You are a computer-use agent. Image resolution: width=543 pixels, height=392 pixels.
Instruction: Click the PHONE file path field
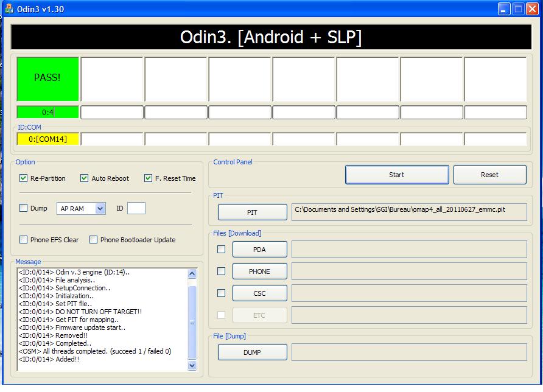point(409,271)
